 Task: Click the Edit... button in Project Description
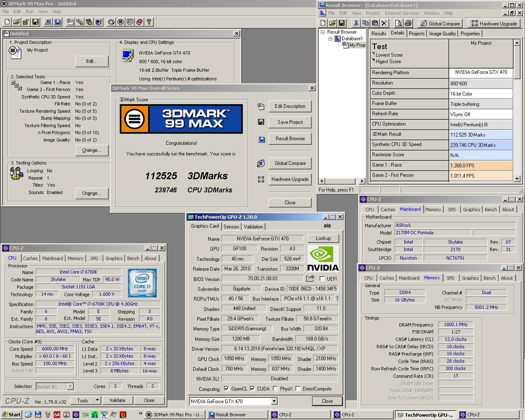click(x=91, y=61)
